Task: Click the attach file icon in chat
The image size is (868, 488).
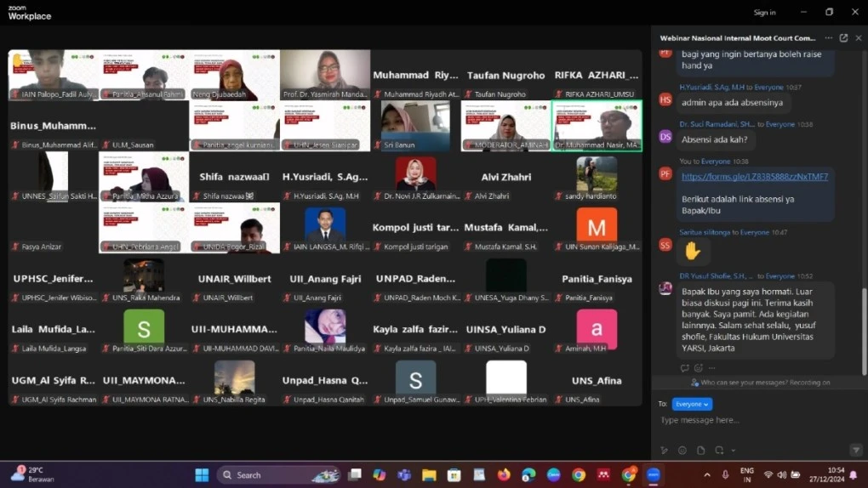Action: [x=701, y=451]
